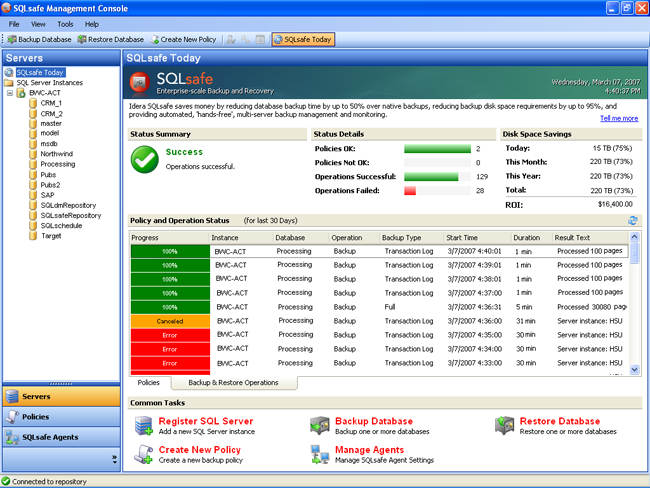Switch to Backup & Restore Operations tab
Viewport: 650px width, 488px height.
click(x=233, y=382)
